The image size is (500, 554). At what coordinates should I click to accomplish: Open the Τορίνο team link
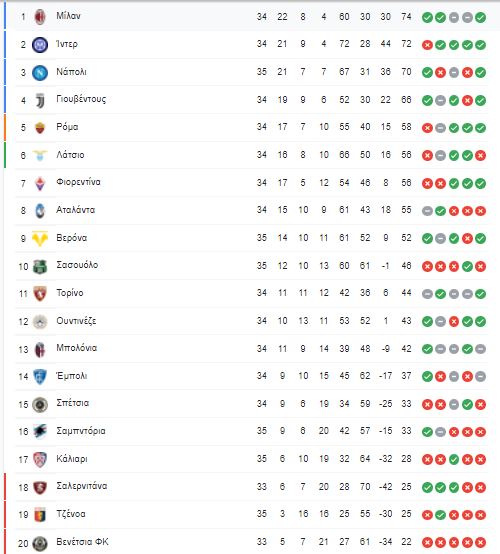tap(70, 293)
